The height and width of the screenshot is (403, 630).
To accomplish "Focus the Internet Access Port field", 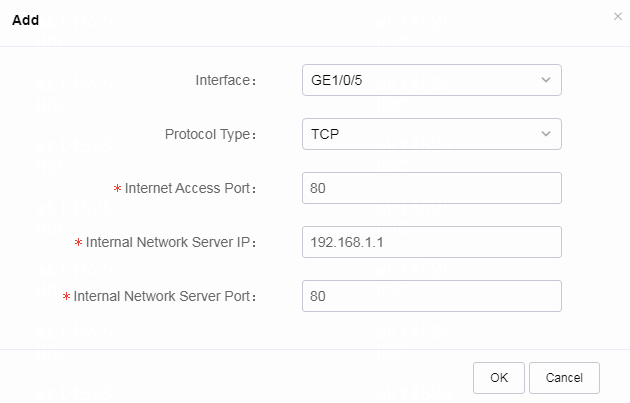I will click(432, 188).
